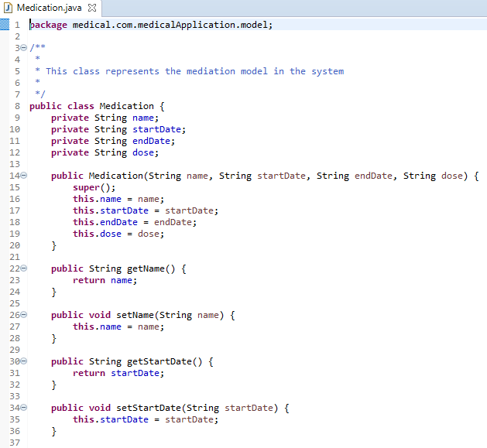Click the 'String endDate' parameter in the constructor signature

[355, 176]
